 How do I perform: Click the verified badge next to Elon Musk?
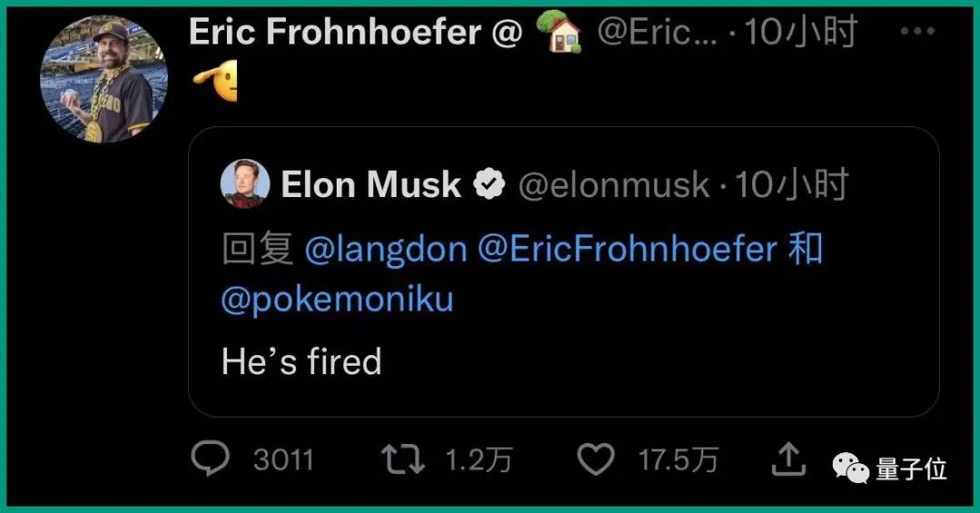click(x=490, y=185)
